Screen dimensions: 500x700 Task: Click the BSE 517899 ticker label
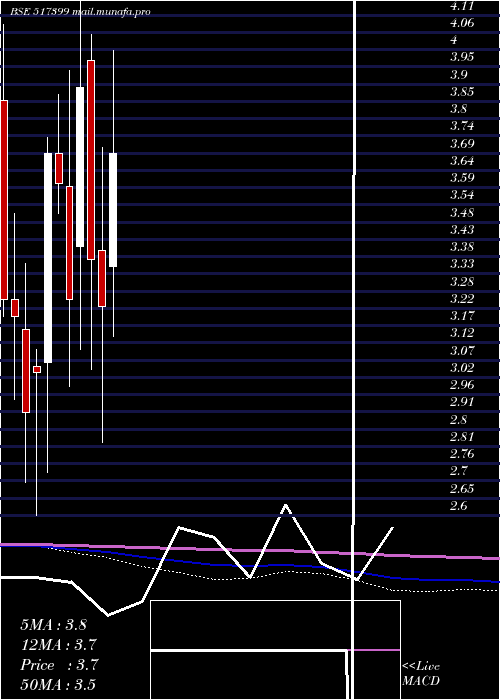39,12
